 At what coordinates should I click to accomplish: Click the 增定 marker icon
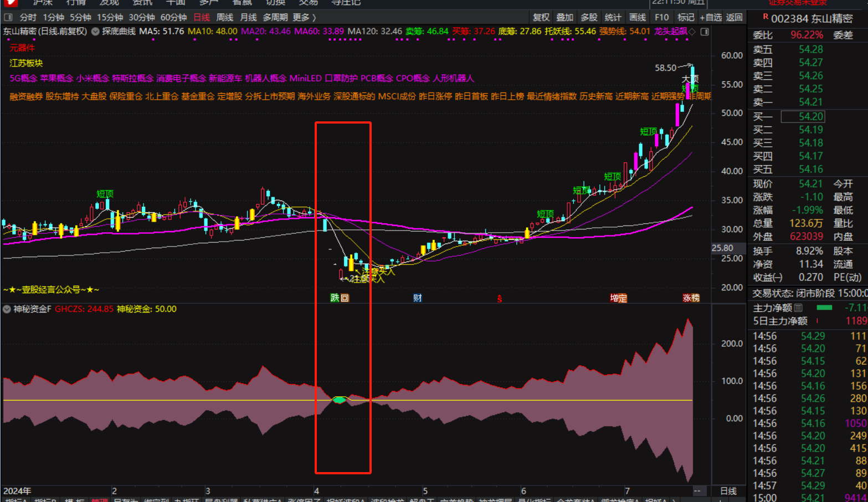point(618,298)
